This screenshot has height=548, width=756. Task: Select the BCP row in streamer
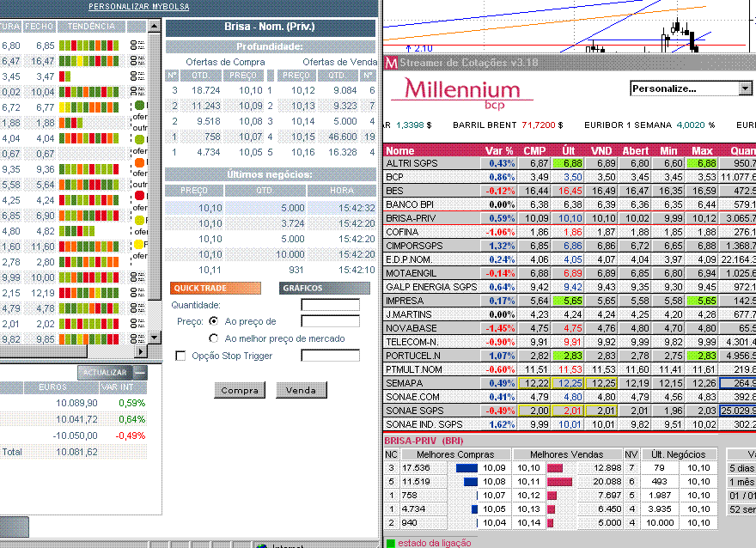[570, 177]
